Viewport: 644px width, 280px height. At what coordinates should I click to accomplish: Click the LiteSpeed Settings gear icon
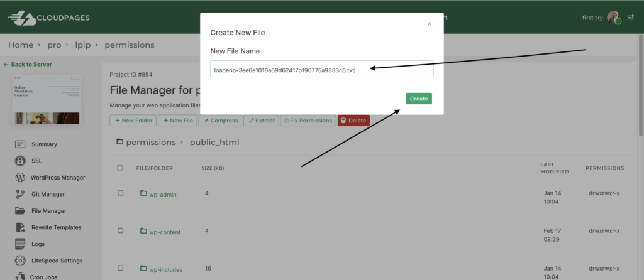(x=20, y=261)
